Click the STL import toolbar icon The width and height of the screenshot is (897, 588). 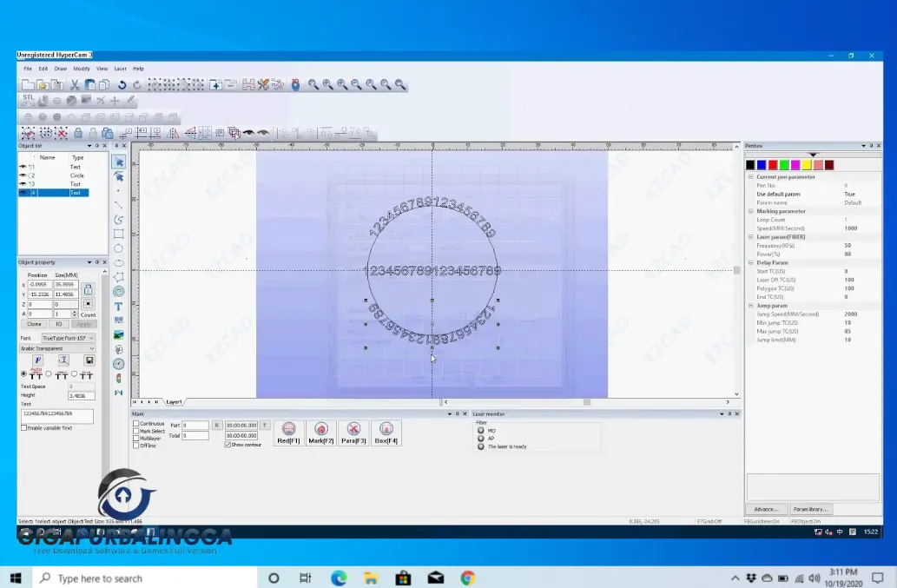point(28,101)
